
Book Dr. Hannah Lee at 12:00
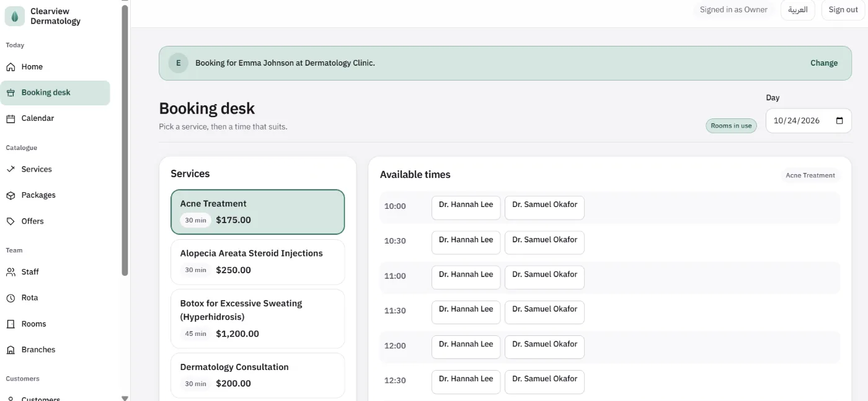click(466, 347)
